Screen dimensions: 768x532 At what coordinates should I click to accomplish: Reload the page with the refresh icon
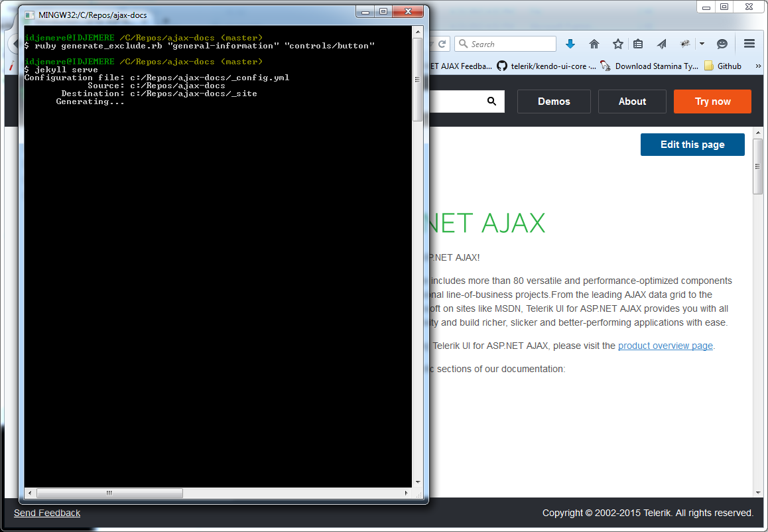(442, 44)
